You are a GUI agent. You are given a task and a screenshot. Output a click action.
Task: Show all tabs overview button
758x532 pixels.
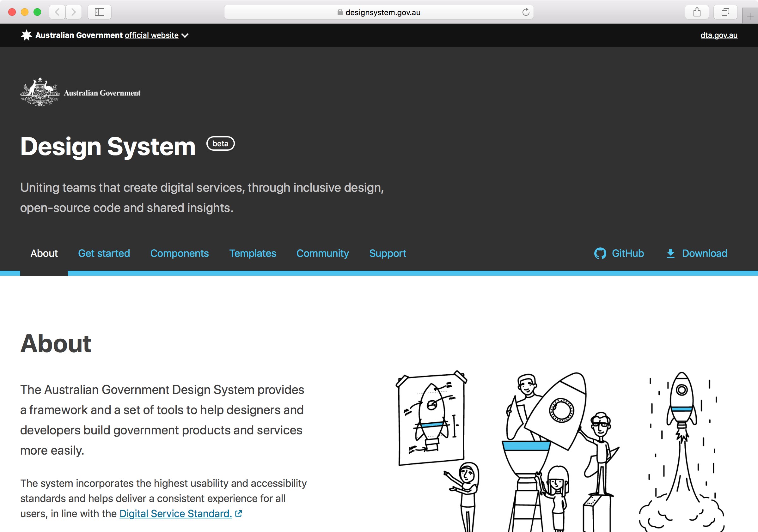tap(725, 12)
